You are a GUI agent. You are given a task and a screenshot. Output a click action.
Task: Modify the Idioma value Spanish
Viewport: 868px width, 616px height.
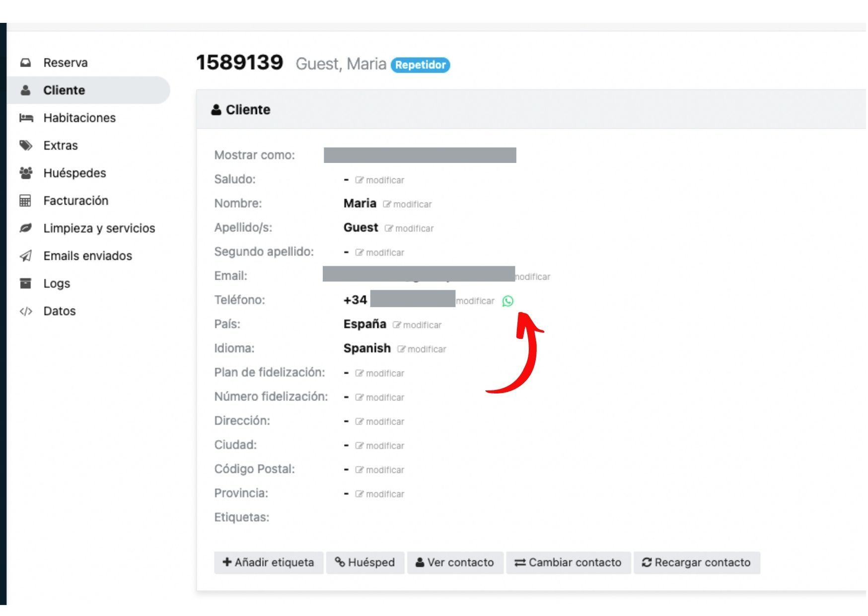(x=422, y=349)
